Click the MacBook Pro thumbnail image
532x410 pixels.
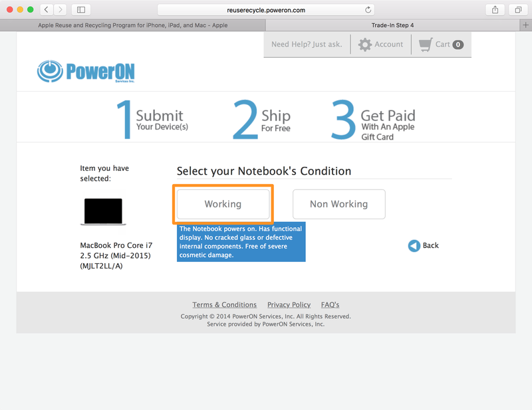pyautogui.click(x=103, y=211)
